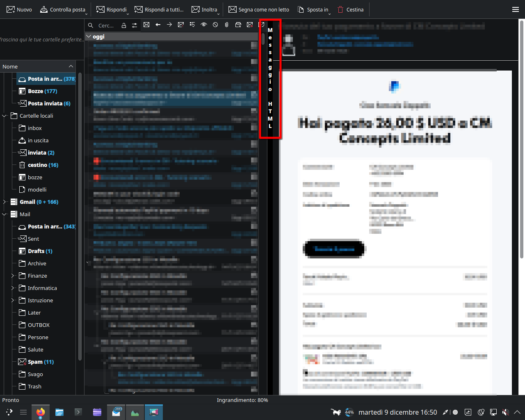Click the Controlla posta button

coord(63,9)
